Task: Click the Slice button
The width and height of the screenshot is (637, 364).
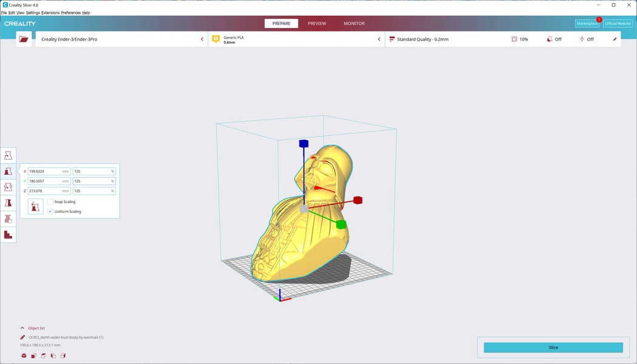Action: pos(553,348)
